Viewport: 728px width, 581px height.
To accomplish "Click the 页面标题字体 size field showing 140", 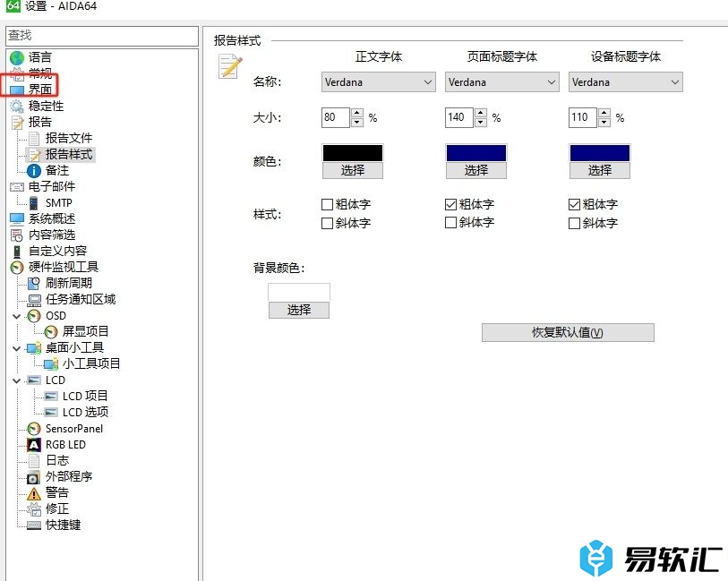I will 459,117.
